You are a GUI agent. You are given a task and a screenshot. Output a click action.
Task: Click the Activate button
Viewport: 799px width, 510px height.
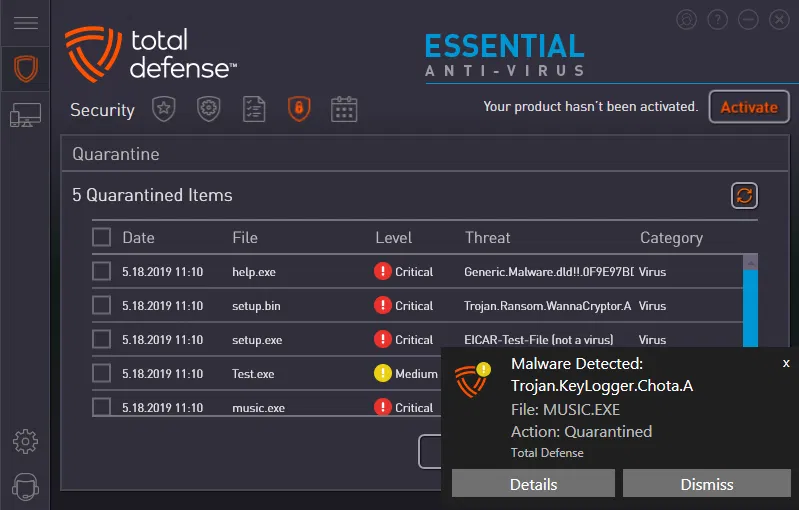tap(749, 107)
